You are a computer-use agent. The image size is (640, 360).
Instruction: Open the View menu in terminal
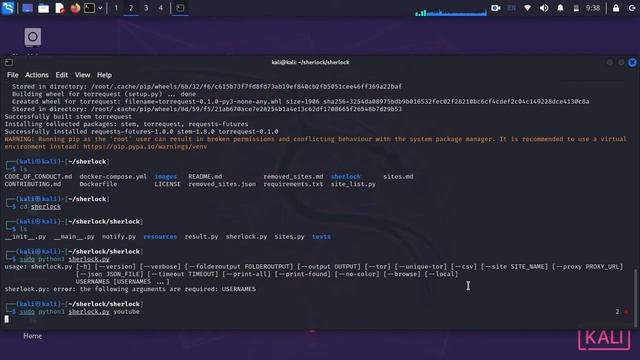pyautogui.click(x=82, y=75)
